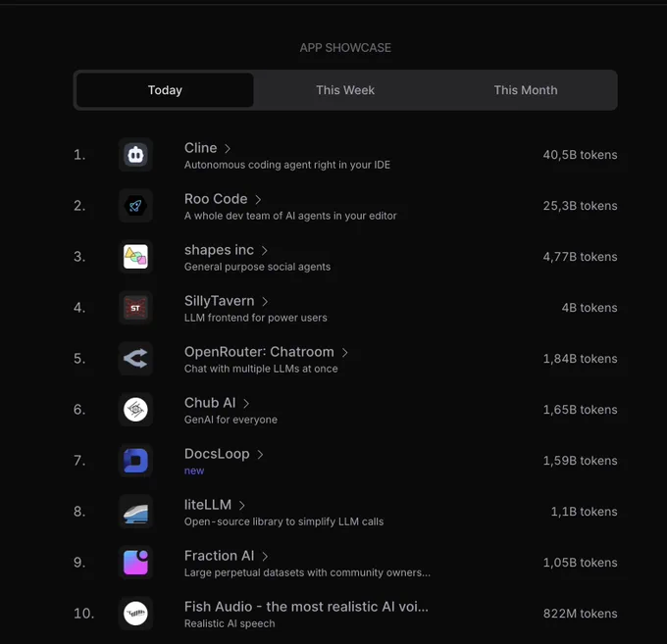The width and height of the screenshot is (667, 644).
Task: Switch to the This Month tab
Action: point(526,90)
